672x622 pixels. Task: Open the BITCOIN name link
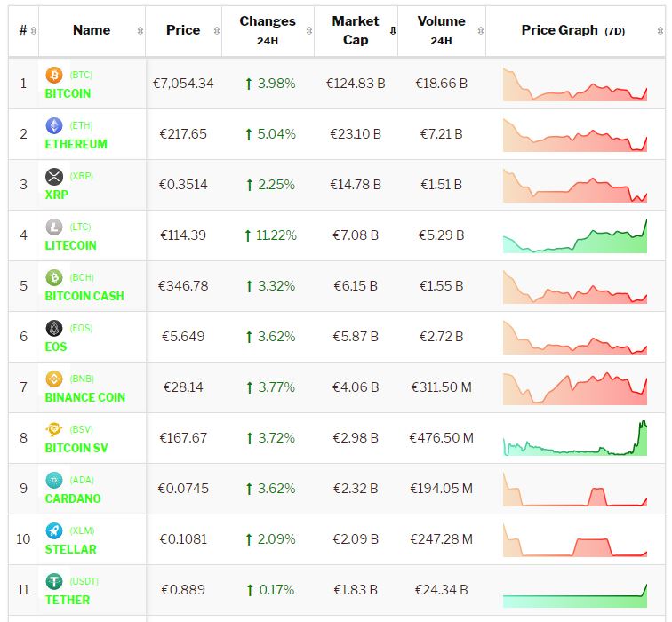pyautogui.click(x=68, y=93)
